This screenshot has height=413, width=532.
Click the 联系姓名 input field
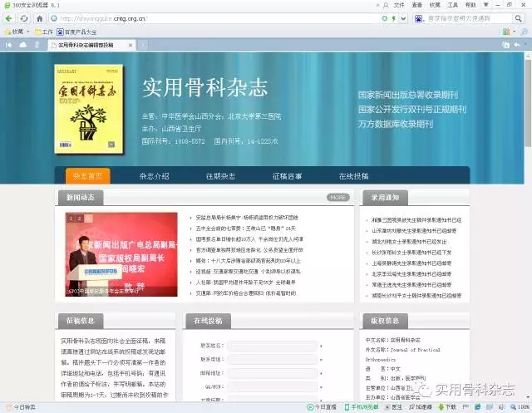[x=273, y=346]
